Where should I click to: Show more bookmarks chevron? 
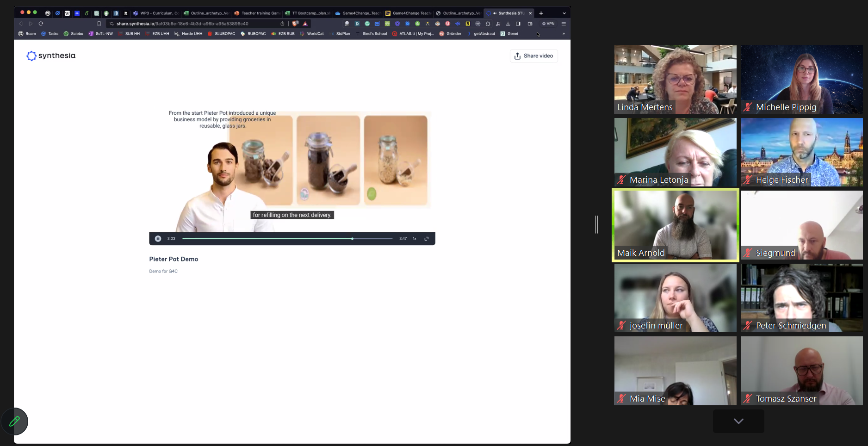point(564,34)
